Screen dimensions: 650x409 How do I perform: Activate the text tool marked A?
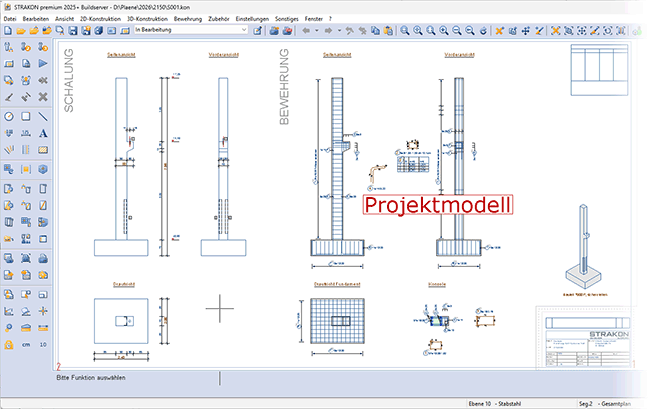pyautogui.click(x=43, y=134)
